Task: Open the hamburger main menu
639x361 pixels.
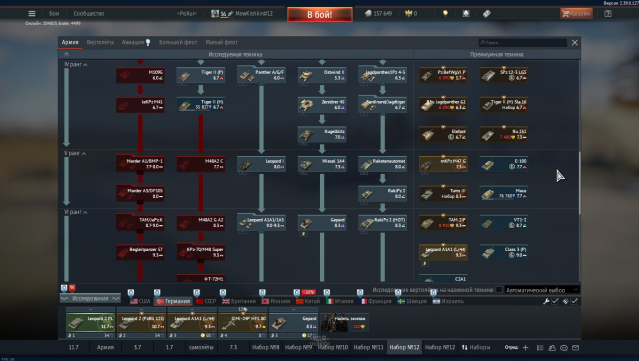Action: point(32,13)
